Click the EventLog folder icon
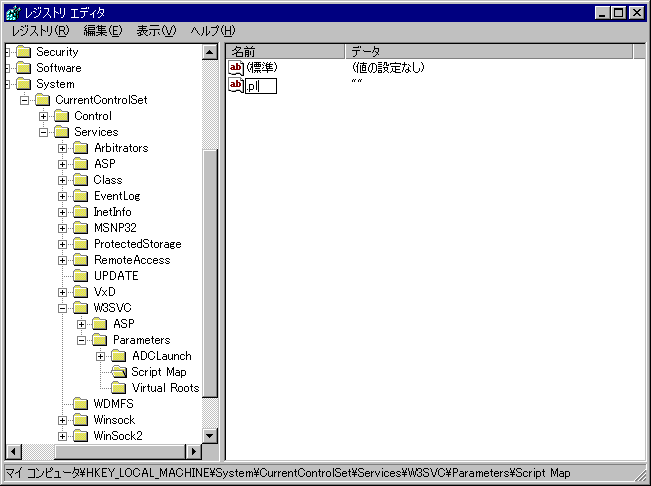The image size is (651, 486). click(x=81, y=196)
